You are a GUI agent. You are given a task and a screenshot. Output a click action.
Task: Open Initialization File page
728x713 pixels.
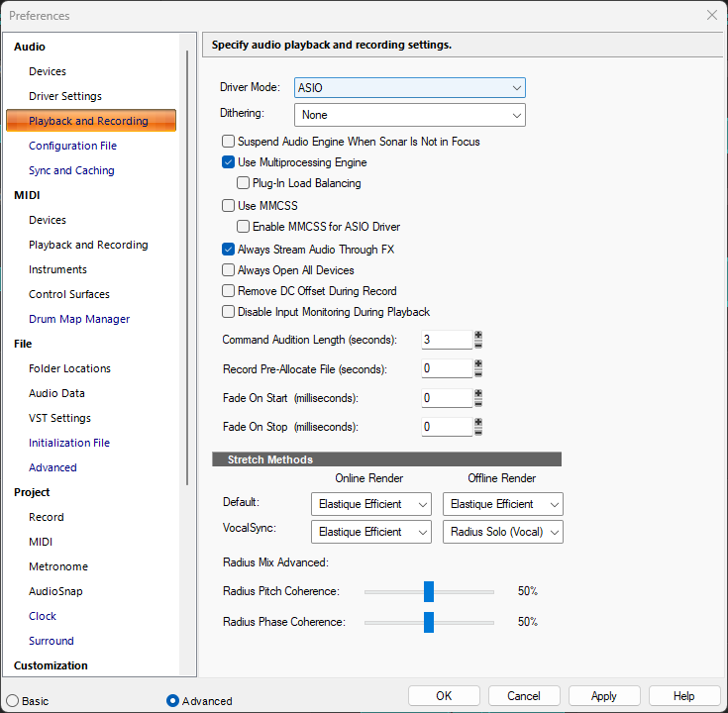[69, 443]
